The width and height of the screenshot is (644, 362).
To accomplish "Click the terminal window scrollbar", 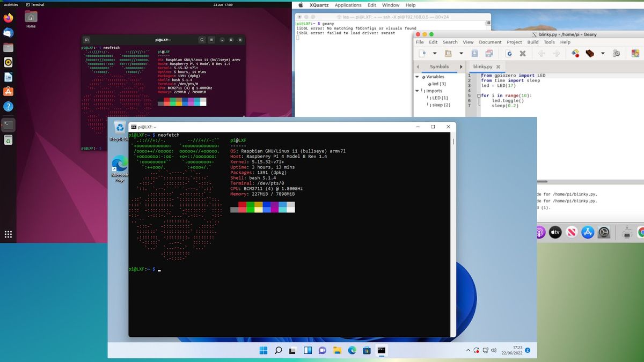I will [452, 142].
